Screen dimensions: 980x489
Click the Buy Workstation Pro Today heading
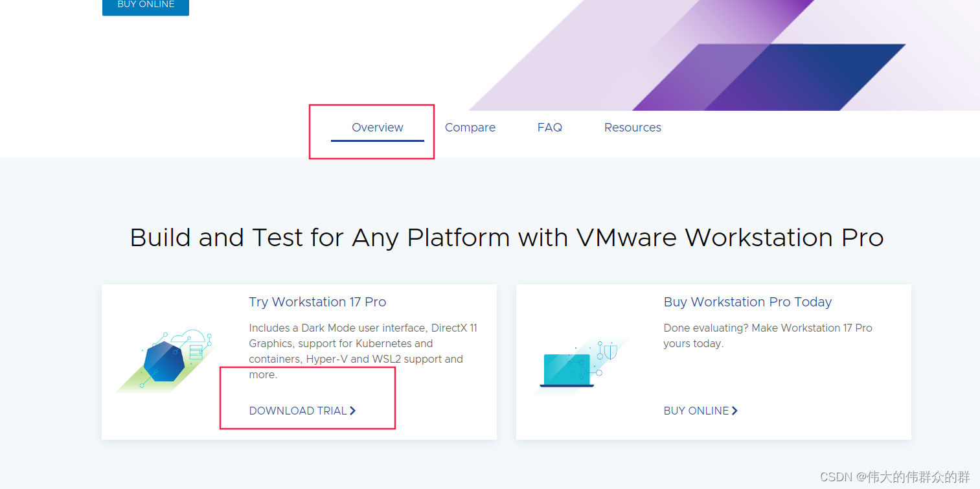747,302
